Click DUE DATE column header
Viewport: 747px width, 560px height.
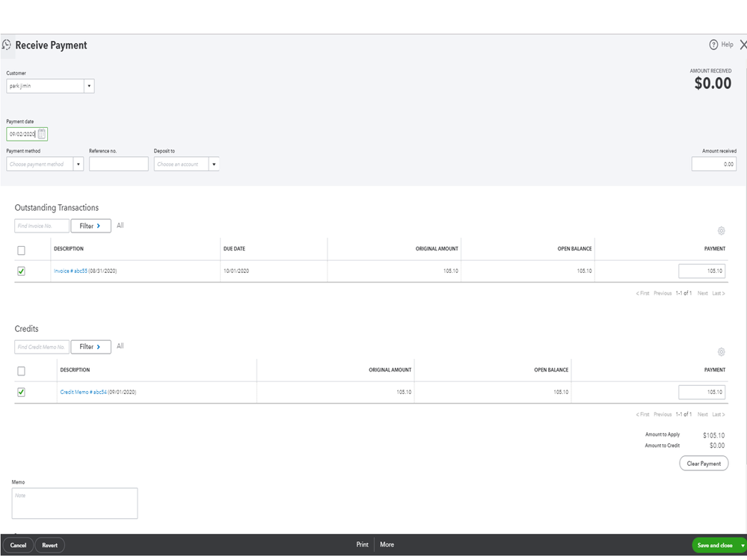[x=234, y=249]
